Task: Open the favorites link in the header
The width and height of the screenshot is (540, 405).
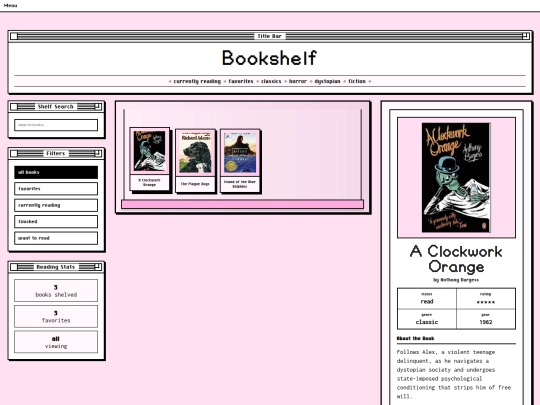Action: (x=241, y=81)
